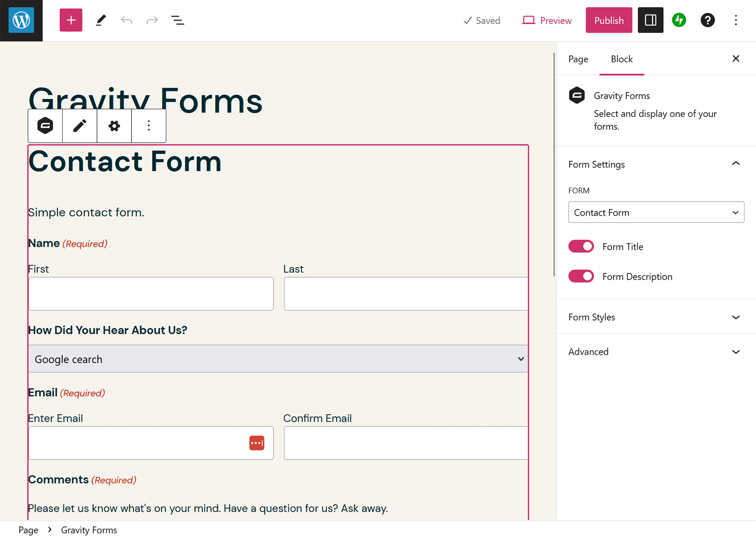756x538 pixels.
Task: Click the editor canvas vertical scrollbar
Action: coord(554,165)
